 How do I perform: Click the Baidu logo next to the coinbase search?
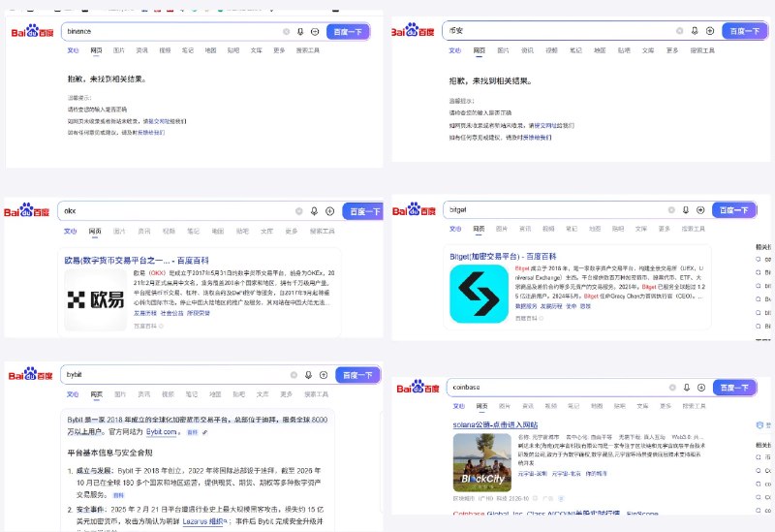(x=418, y=387)
